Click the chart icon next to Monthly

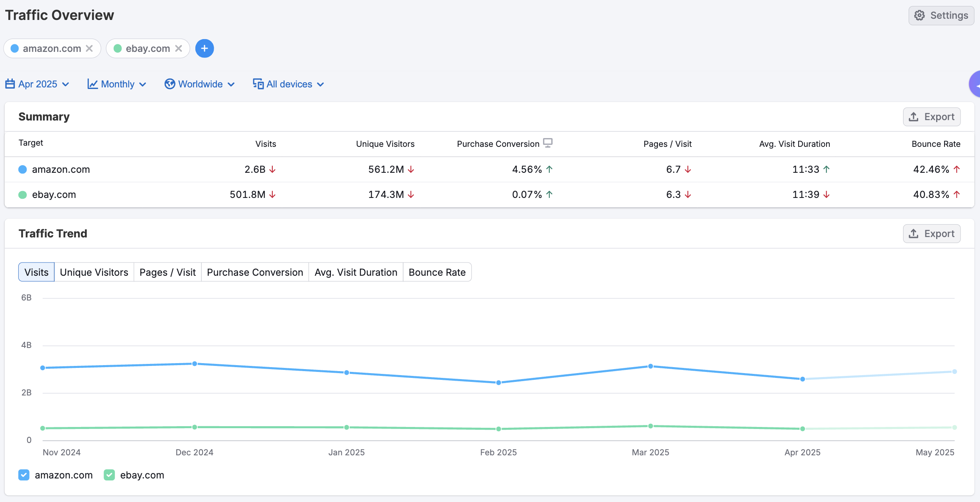tap(92, 84)
